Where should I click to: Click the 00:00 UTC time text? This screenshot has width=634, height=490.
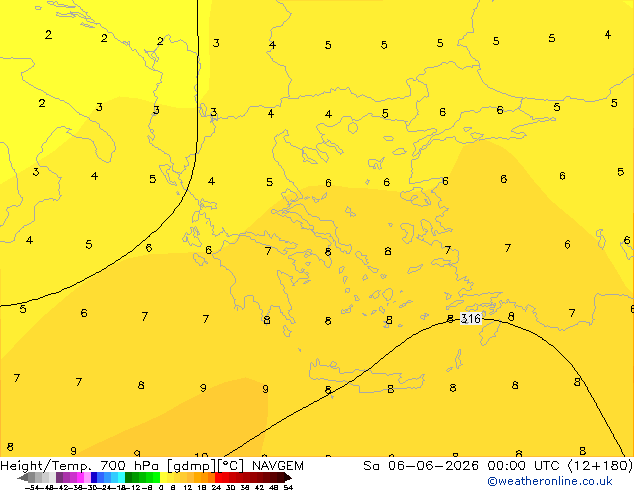(525, 466)
